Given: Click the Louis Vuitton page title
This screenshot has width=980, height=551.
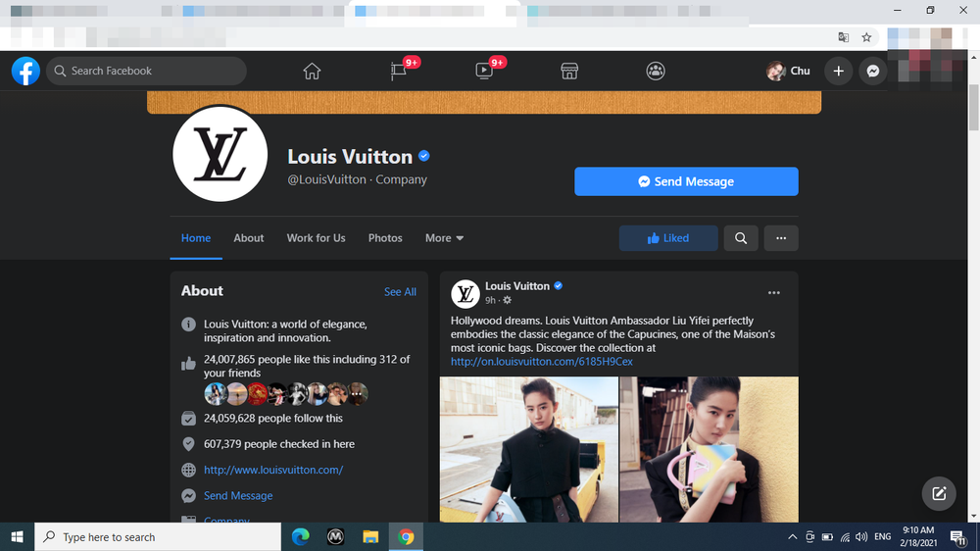Looking at the screenshot, I should point(350,156).
